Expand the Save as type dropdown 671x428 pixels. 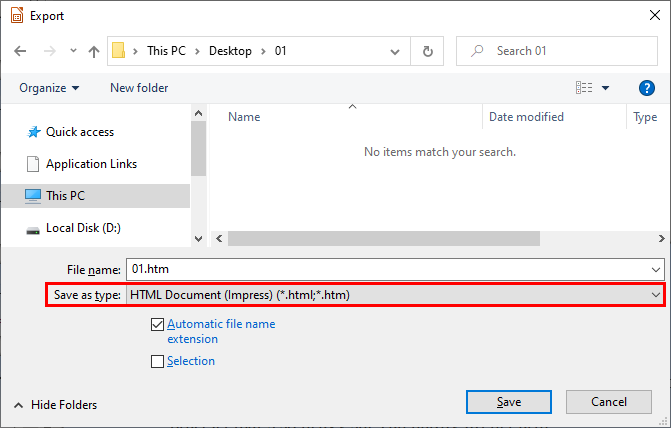(x=655, y=295)
